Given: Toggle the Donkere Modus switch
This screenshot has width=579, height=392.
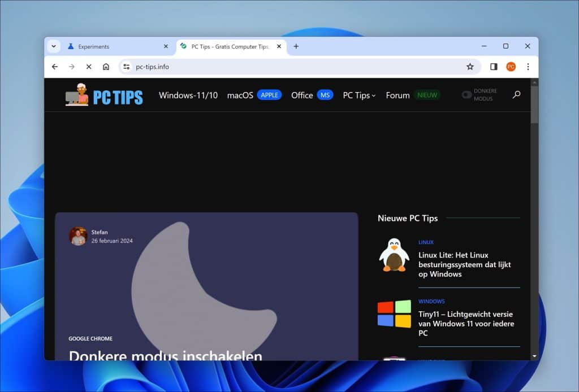Looking at the screenshot, I should [x=466, y=95].
